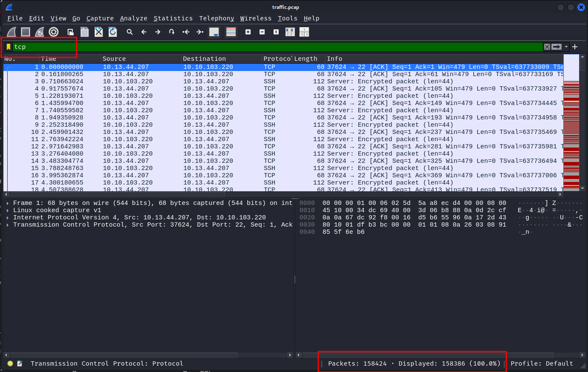
Task: Open capture options gear icon
Action: (54, 32)
